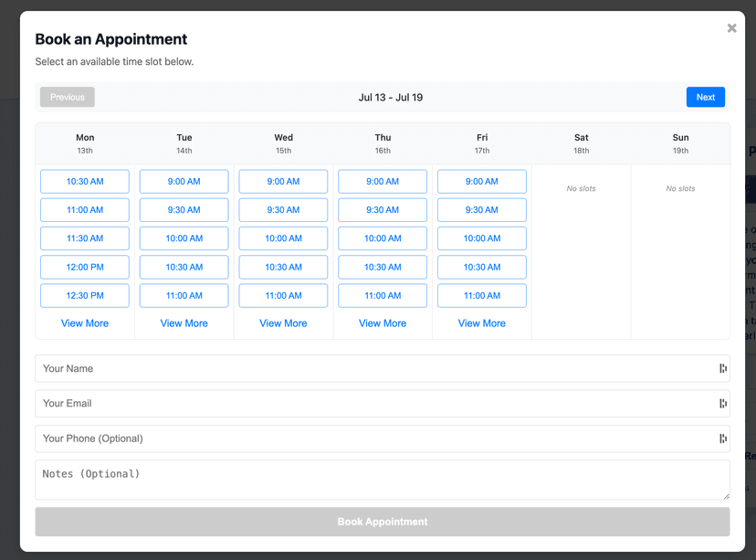The image size is (756, 560).
Task: Pick Tuesday 10:00 AM time
Action: pos(184,238)
